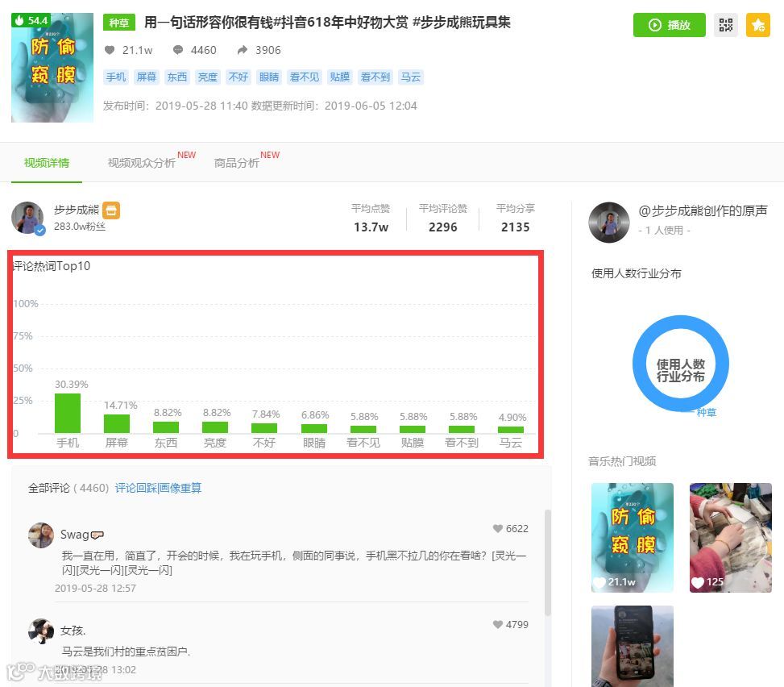Image resolution: width=784 pixels, height=687 pixels.
Task: Click the publish time 2019-05-28 11:40 text
Action: pos(201,106)
